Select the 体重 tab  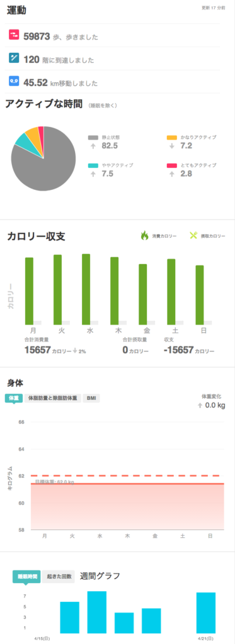14,398
